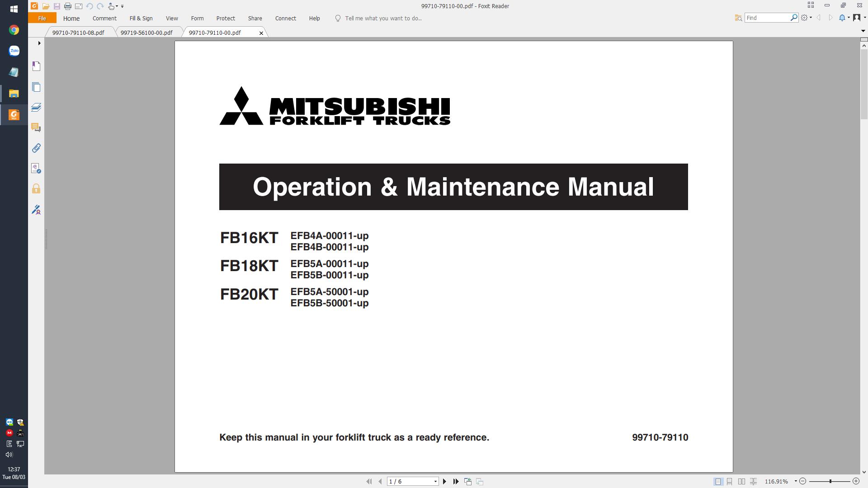
Task: Open the Attachments paperclip panel
Action: click(x=36, y=148)
